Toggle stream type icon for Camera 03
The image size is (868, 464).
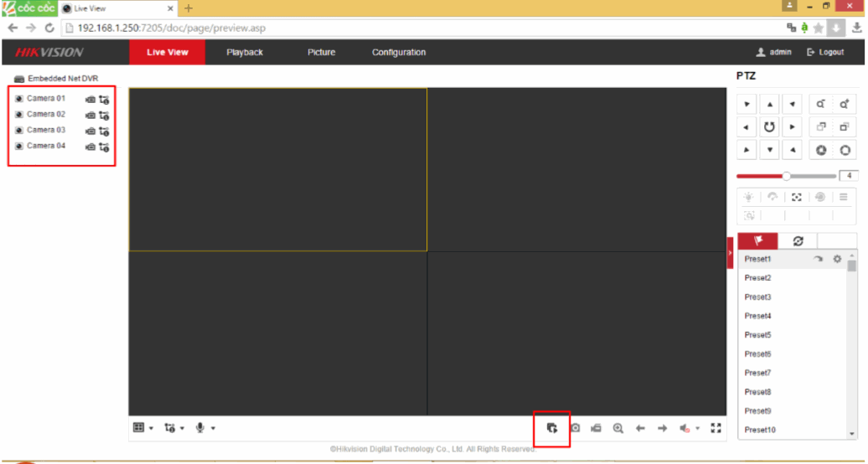coord(104,131)
